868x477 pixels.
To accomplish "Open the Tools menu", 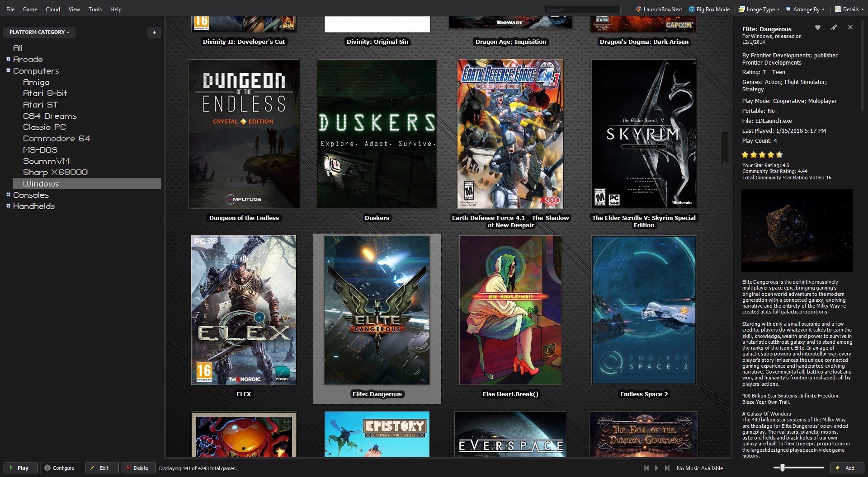I will point(95,9).
